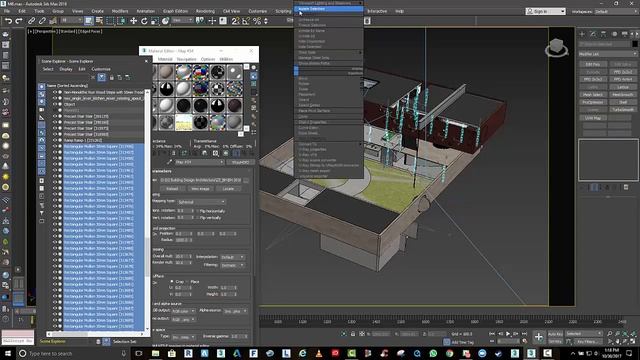
Task: Choose the Rectangular Selection Region tool
Action: (110, 21)
